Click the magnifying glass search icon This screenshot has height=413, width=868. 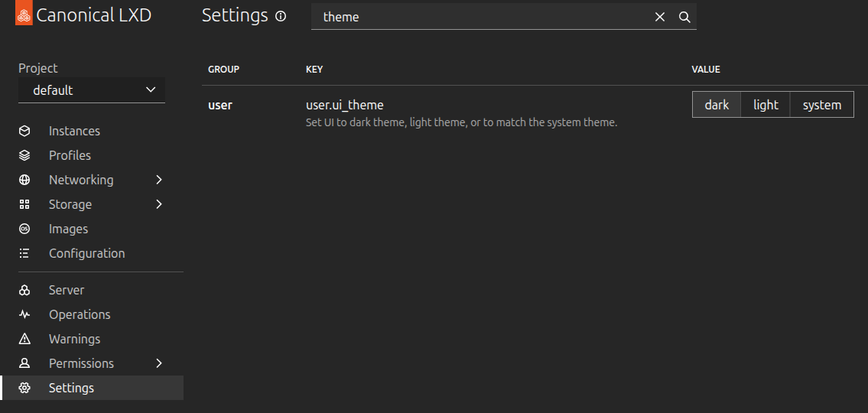click(684, 17)
